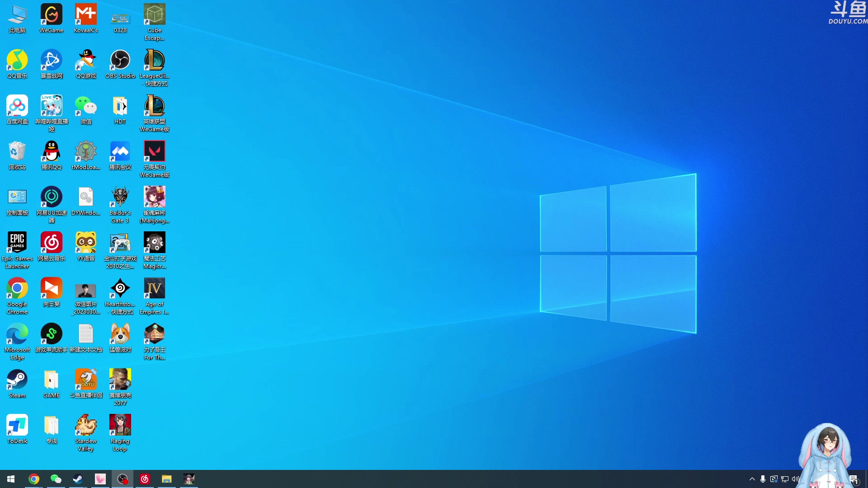This screenshot has width=868, height=488.
Task: Select the DYWindow file icon
Action: click(x=86, y=201)
